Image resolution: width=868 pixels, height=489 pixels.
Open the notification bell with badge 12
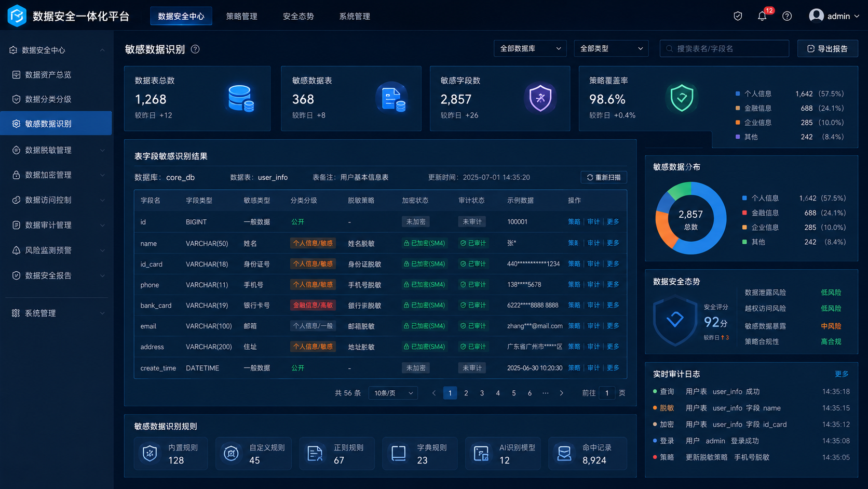coord(762,16)
